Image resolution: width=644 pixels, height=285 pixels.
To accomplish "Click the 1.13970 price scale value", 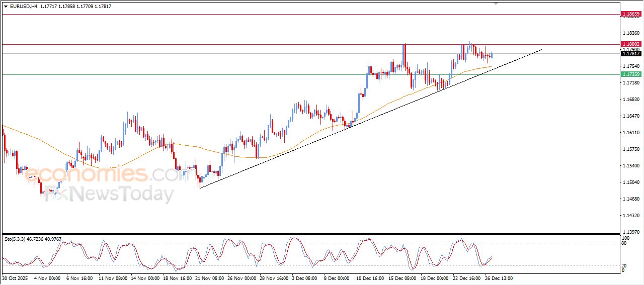I will [x=632, y=232].
